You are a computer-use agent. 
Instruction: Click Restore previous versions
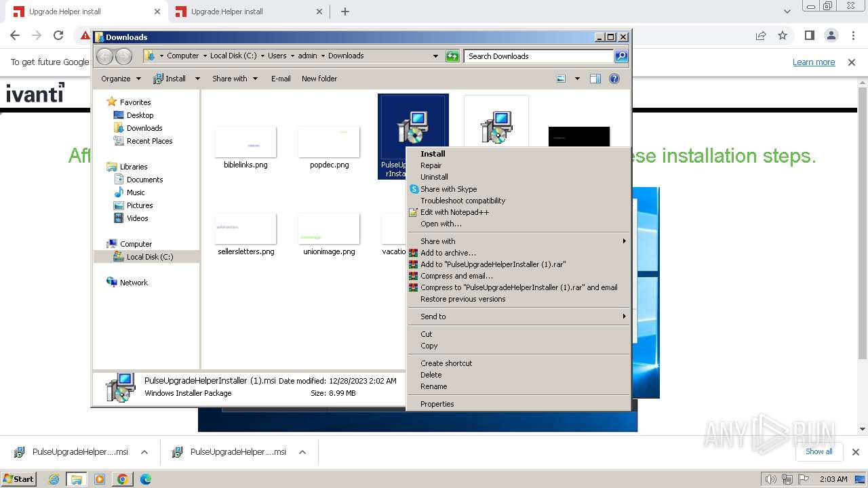tap(462, 299)
